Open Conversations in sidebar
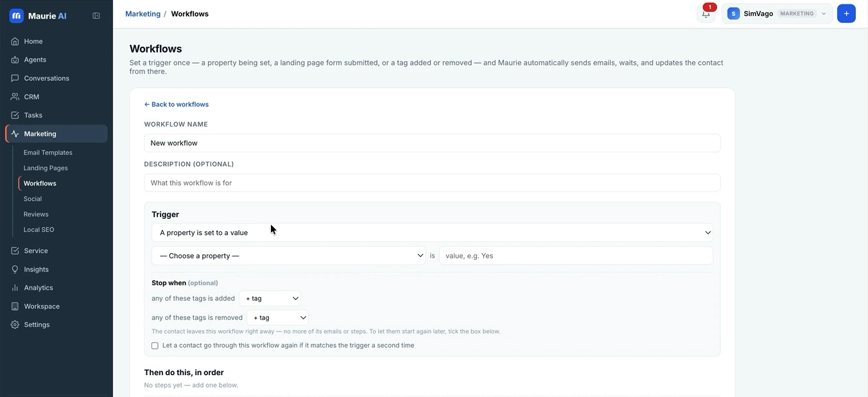 56,78
